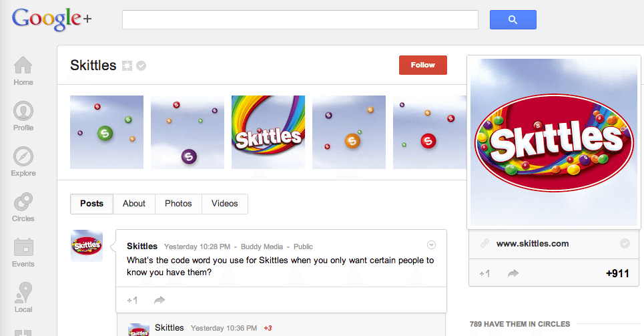Viewport: 644px width, 336px height.
Task: Click the Skittles page title heading
Action: [x=93, y=65]
